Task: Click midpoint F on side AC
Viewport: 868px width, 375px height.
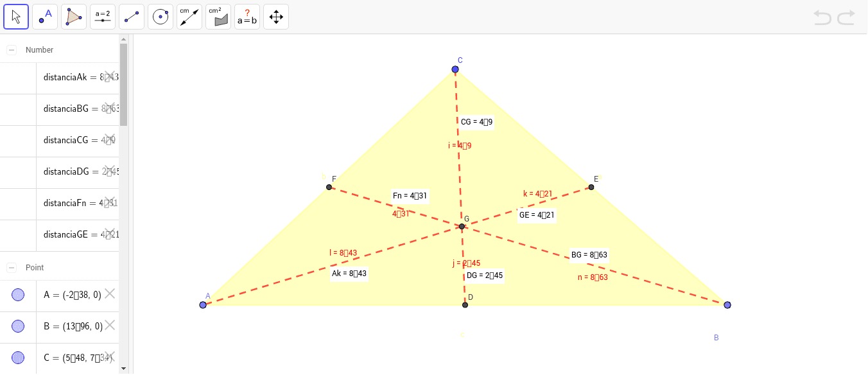Action: [329, 187]
